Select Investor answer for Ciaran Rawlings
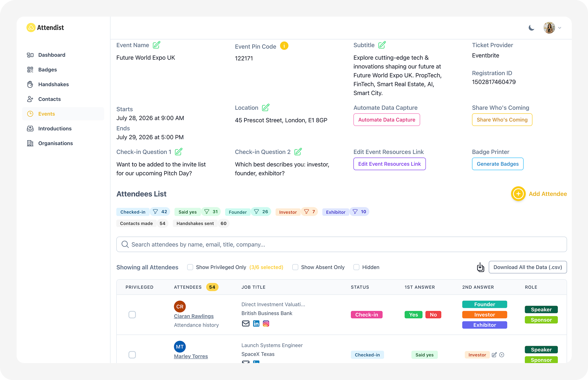This screenshot has height=380, width=588. 485,315
